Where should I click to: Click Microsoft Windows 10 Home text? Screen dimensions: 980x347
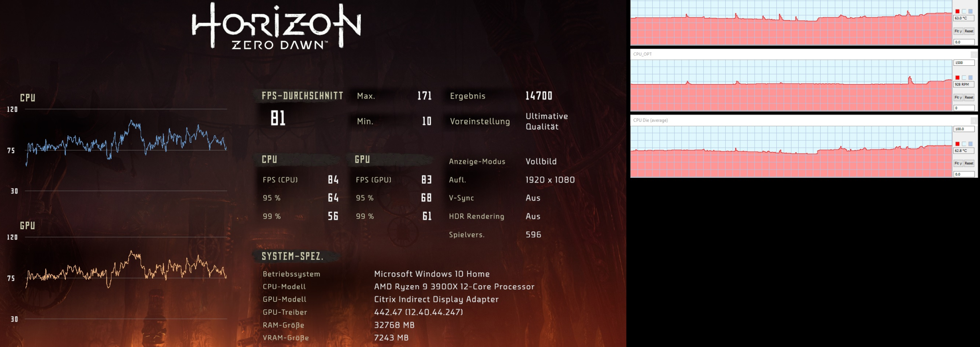(432, 274)
